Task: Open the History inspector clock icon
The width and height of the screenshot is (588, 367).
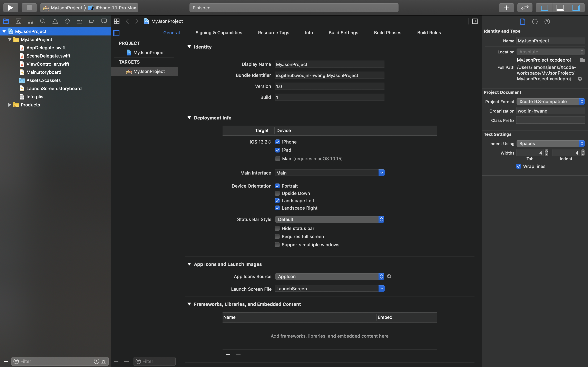Action: pyautogui.click(x=535, y=22)
